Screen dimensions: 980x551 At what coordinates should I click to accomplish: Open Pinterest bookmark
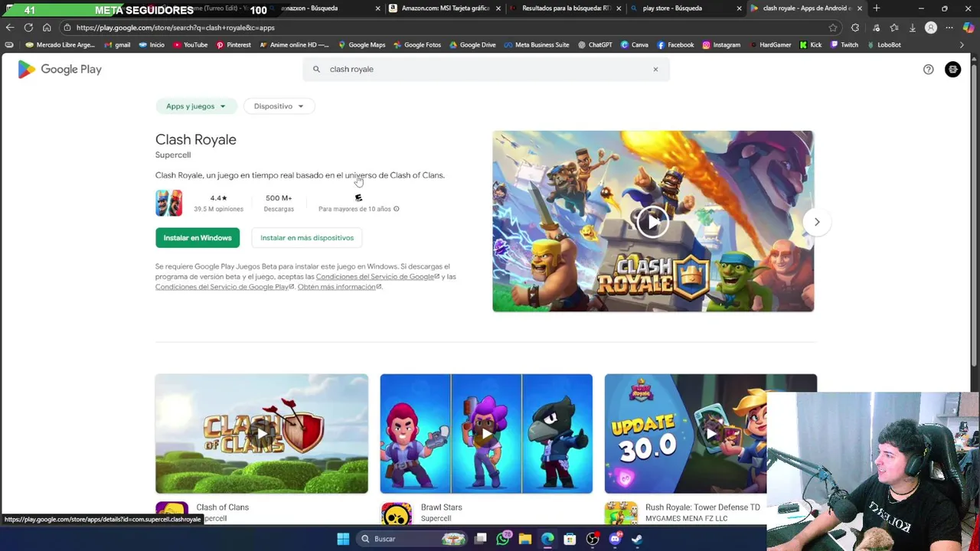[x=234, y=45]
